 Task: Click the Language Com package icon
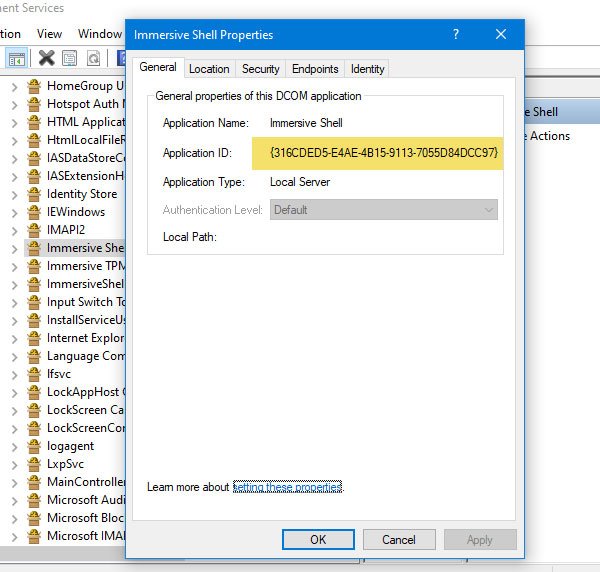34,356
